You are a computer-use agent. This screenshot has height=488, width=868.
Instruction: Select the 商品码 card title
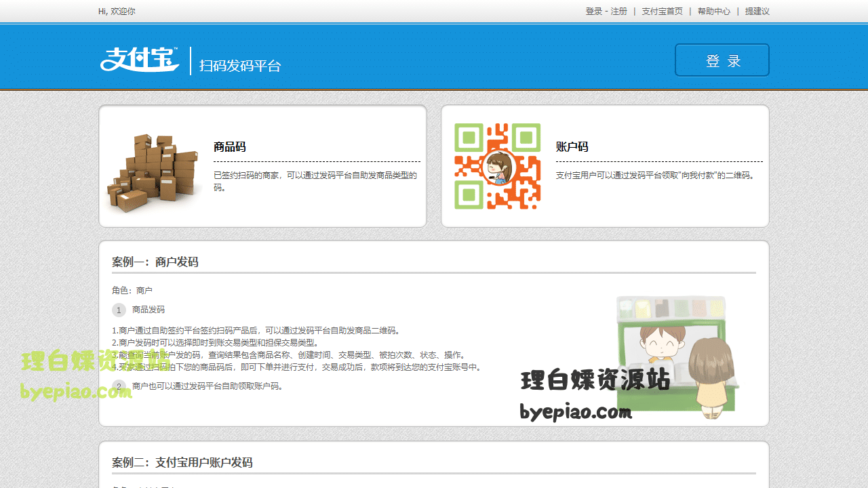(230, 146)
